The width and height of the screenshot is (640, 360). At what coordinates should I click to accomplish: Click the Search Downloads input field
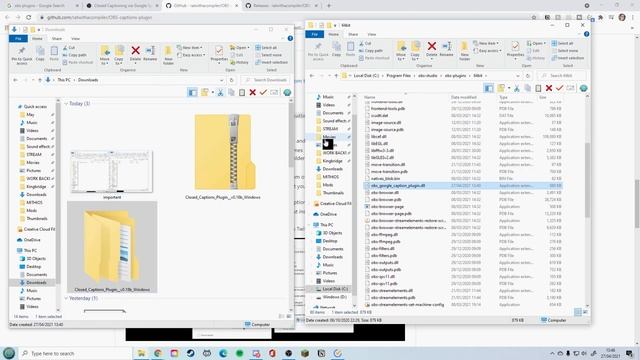(266, 80)
